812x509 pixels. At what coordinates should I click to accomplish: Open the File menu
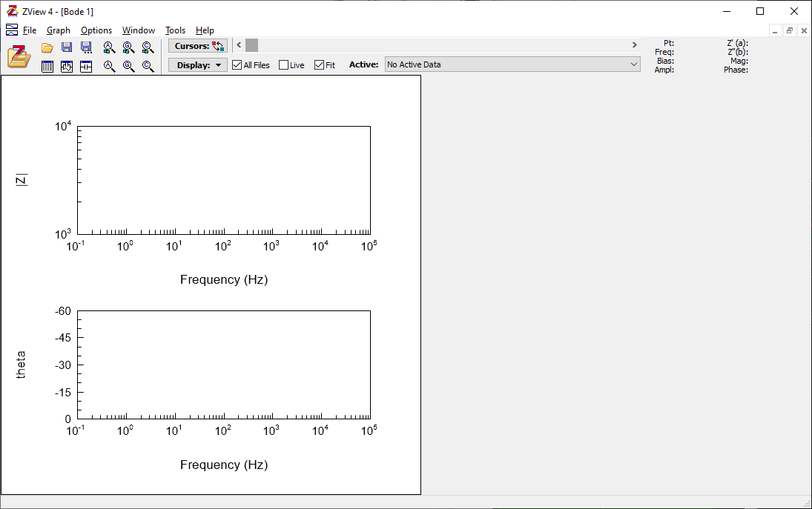tap(30, 30)
